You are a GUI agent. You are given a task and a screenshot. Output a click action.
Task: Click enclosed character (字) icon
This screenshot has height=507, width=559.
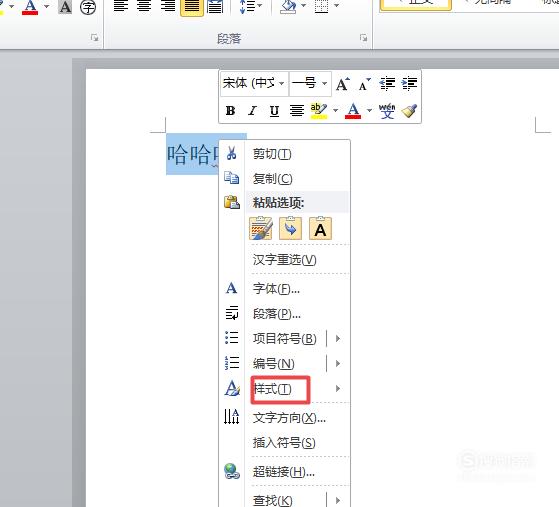point(88,7)
